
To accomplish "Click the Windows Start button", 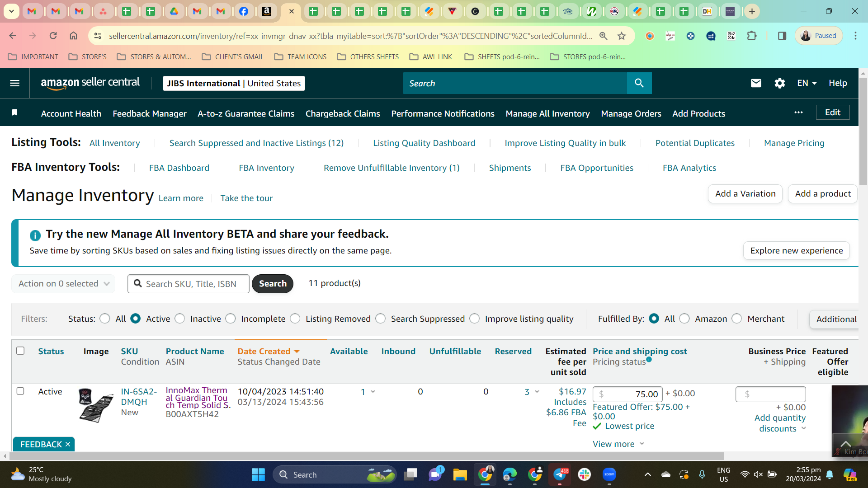I will click(x=258, y=474).
